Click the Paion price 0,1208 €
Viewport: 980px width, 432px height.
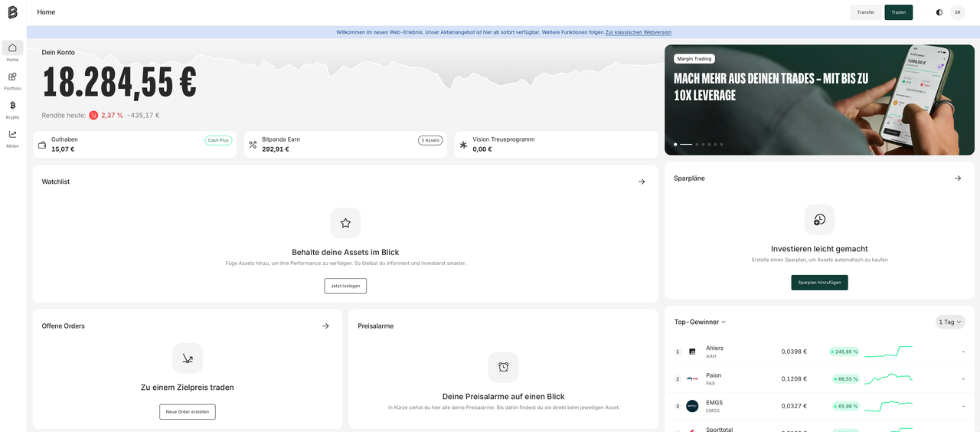coord(794,379)
